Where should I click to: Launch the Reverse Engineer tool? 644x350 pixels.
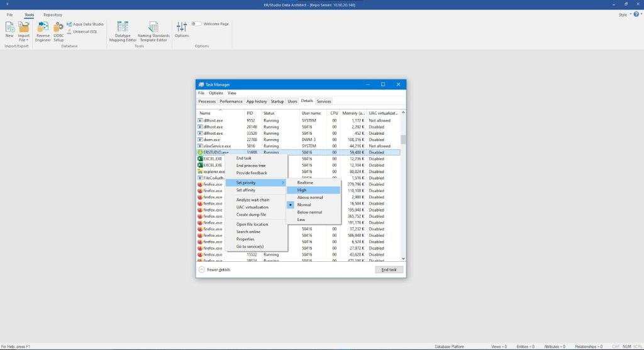coord(43,31)
